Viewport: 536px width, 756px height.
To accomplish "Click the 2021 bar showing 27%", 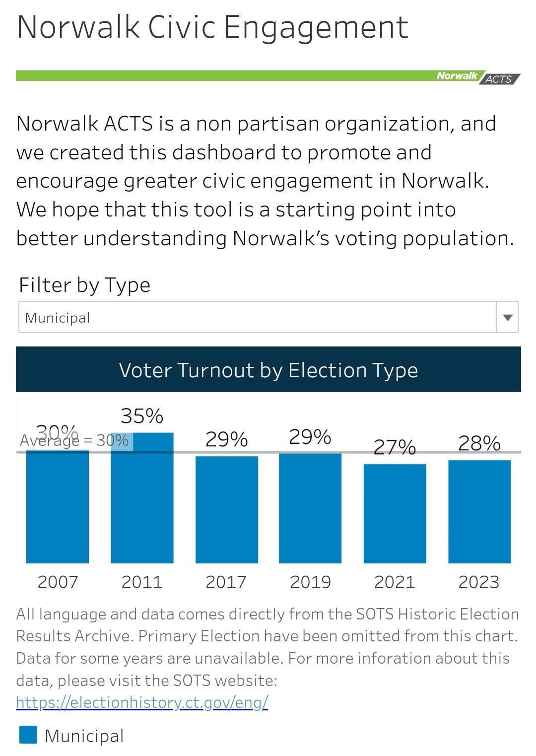I will [x=395, y=514].
